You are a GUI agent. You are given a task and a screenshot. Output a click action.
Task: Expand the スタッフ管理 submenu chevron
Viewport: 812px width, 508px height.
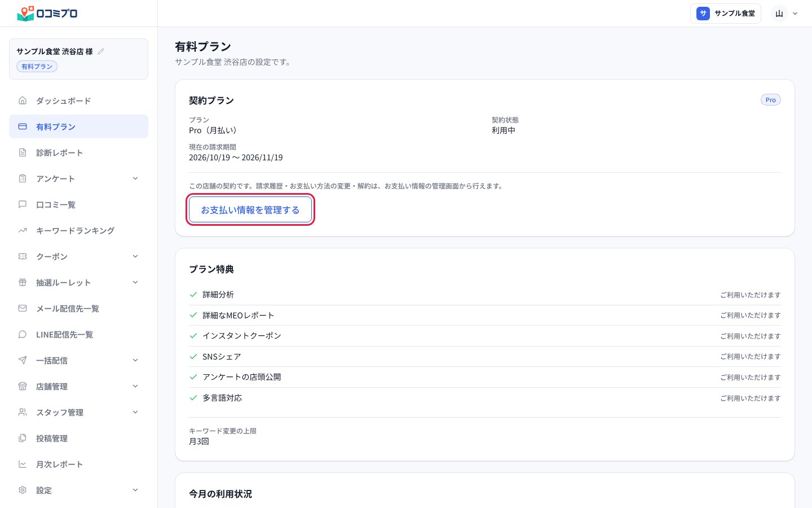(x=135, y=412)
